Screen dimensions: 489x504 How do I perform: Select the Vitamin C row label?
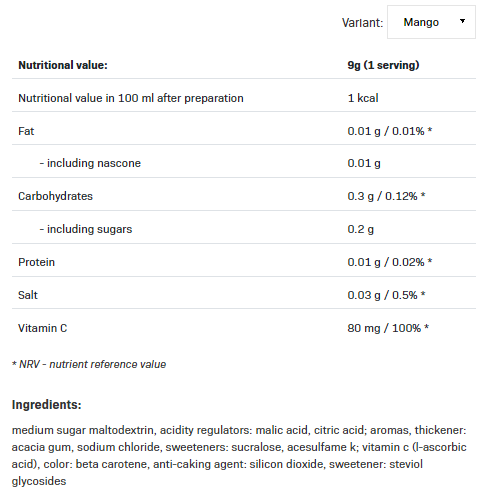point(42,328)
